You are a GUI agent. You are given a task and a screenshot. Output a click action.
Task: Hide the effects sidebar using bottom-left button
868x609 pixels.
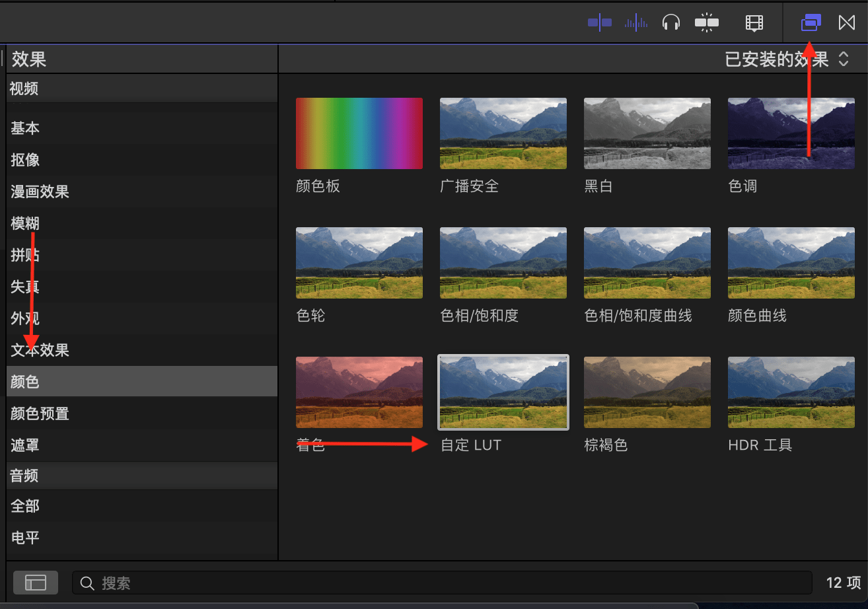point(35,583)
